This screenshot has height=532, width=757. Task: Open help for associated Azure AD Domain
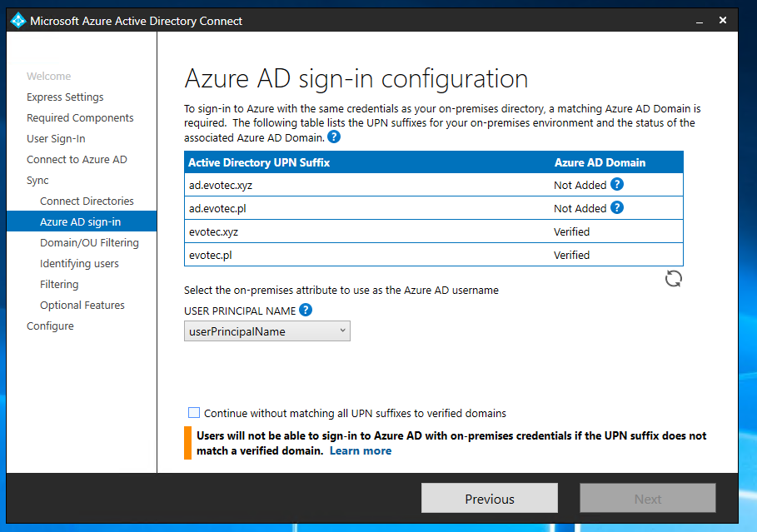[332, 137]
